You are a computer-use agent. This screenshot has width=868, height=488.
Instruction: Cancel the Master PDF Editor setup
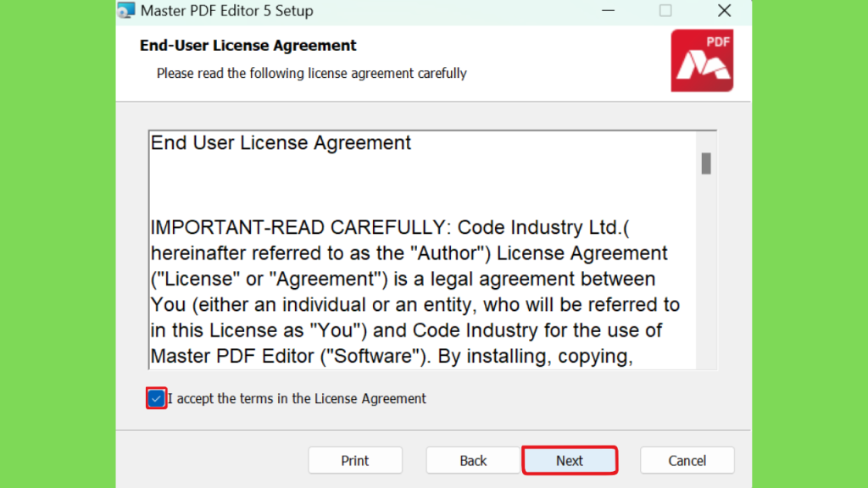[x=687, y=460]
